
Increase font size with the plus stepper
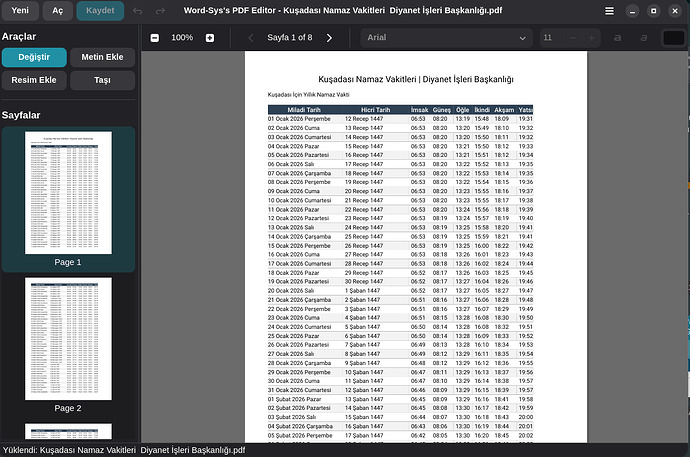592,38
